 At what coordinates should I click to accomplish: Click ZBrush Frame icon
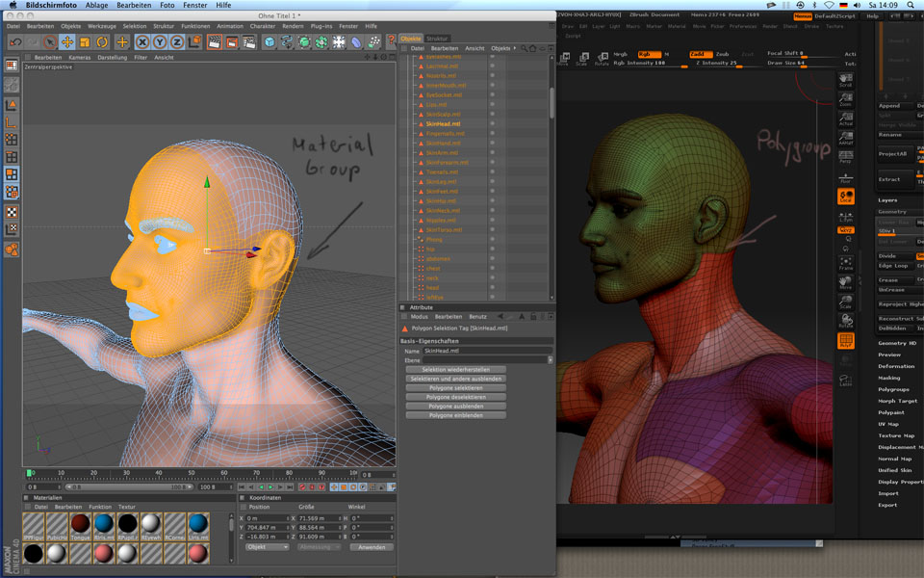[845, 264]
